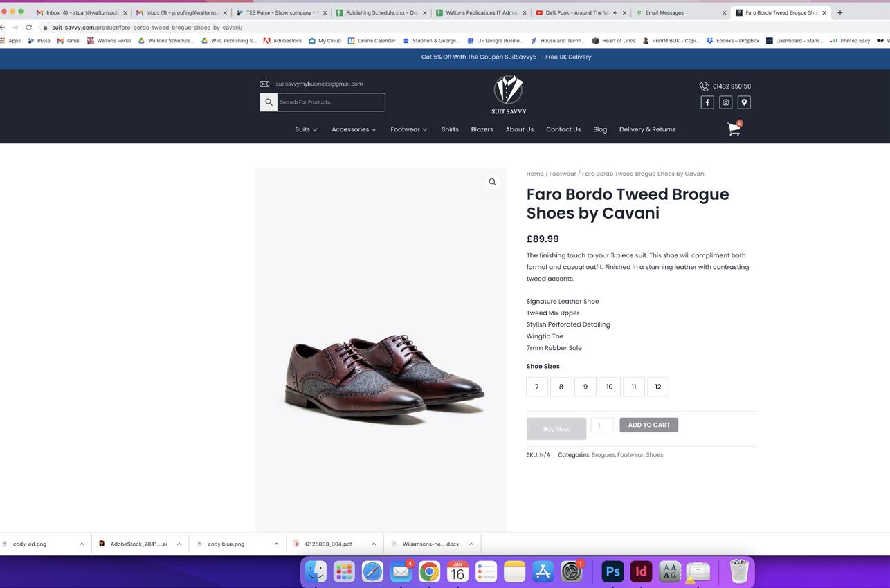The image size is (890, 588).
Task: Open options for AdobeStock download item
Action: click(179, 544)
